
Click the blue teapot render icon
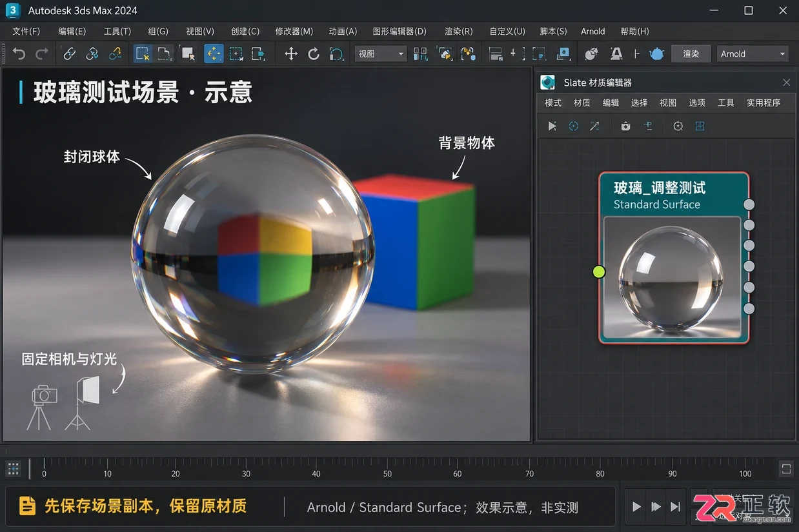(x=657, y=54)
